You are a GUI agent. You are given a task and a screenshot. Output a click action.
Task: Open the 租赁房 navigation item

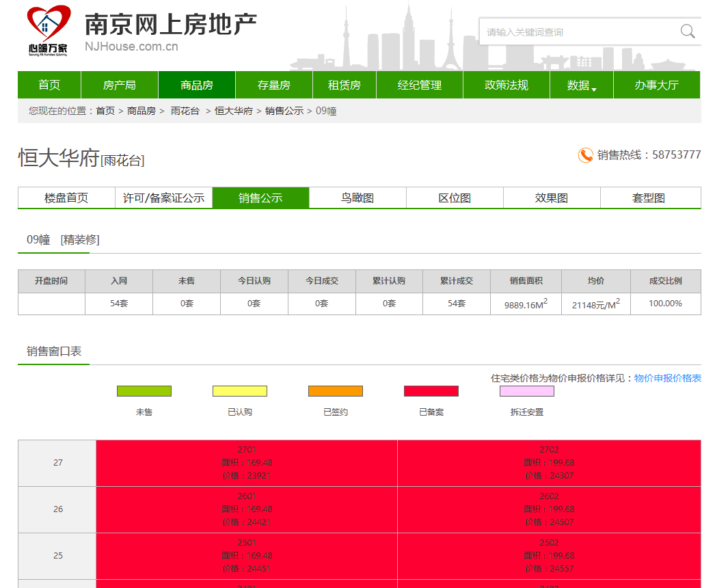pyautogui.click(x=345, y=85)
